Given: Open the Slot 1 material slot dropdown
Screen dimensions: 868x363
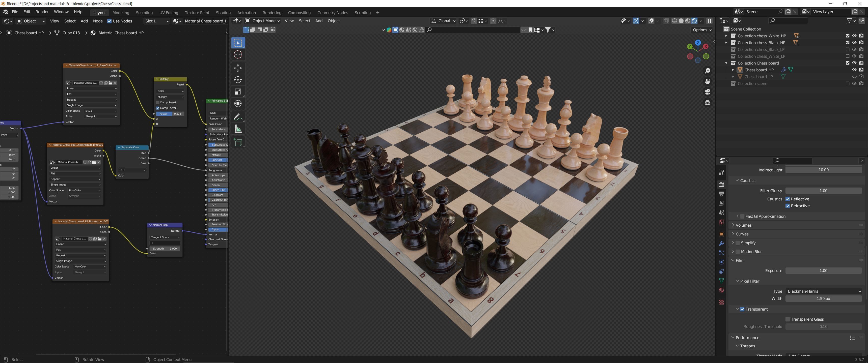Looking at the screenshot, I should point(157,21).
